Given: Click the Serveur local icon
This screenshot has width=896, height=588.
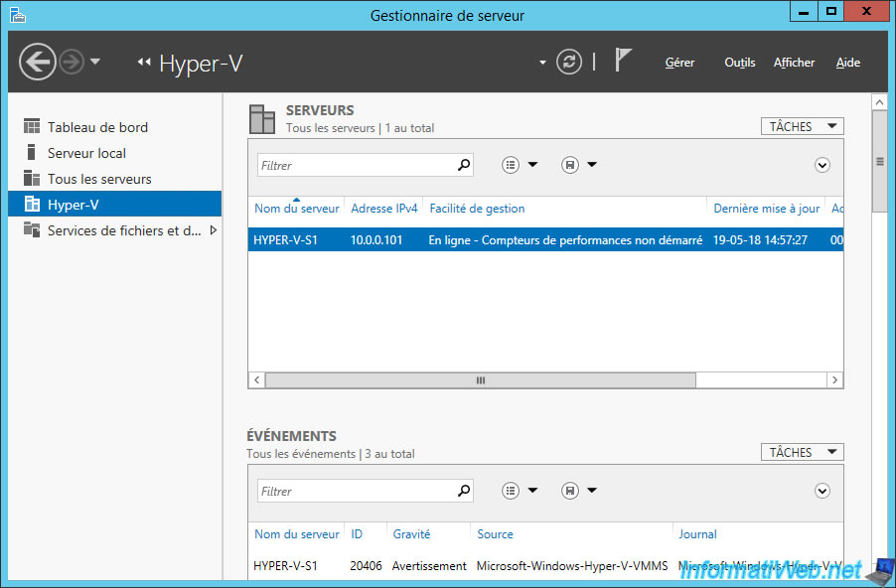Looking at the screenshot, I should [32, 152].
